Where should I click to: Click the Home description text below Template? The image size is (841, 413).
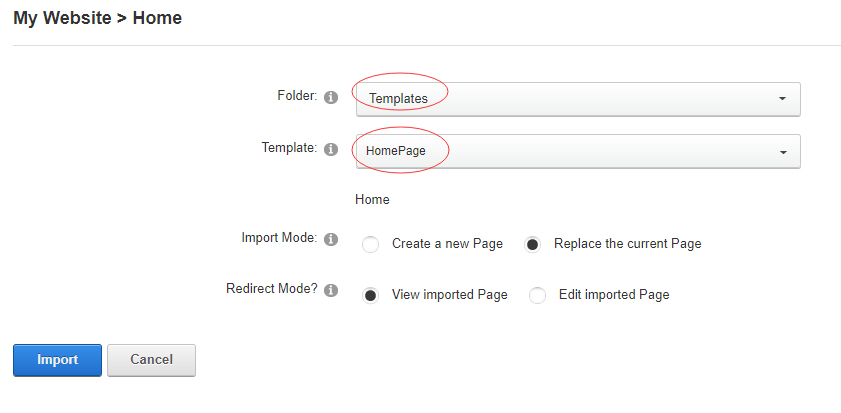click(x=372, y=200)
